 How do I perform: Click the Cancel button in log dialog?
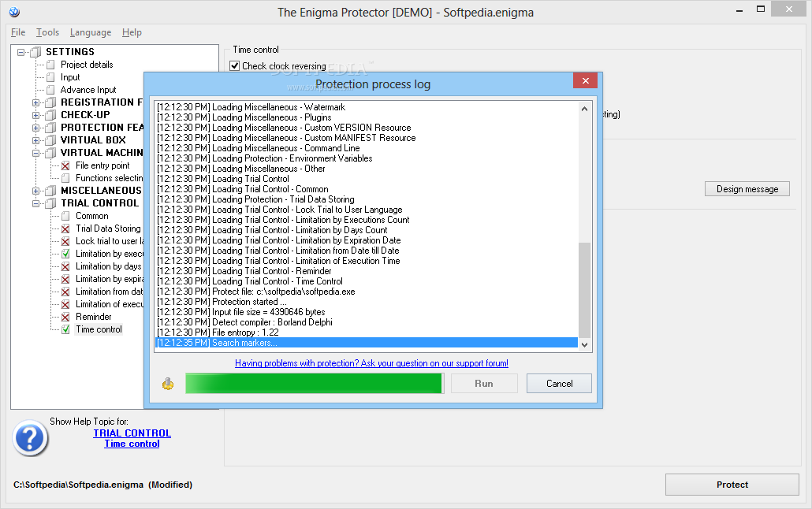point(559,384)
